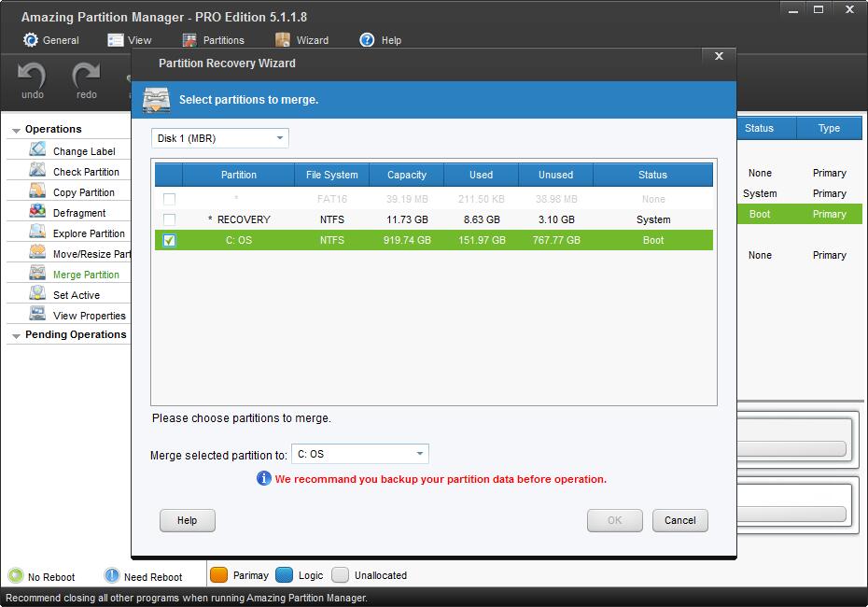Click the Wizard box icon
The height and width of the screenshot is (607, 868).
283,40
